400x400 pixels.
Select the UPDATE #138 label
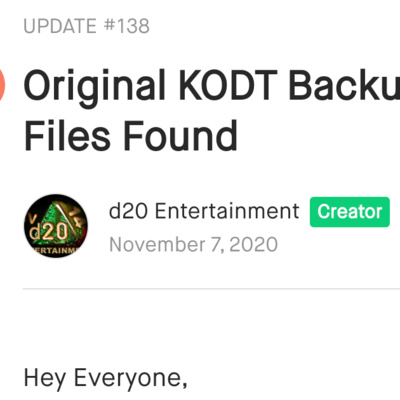click(x=87, y=26)
